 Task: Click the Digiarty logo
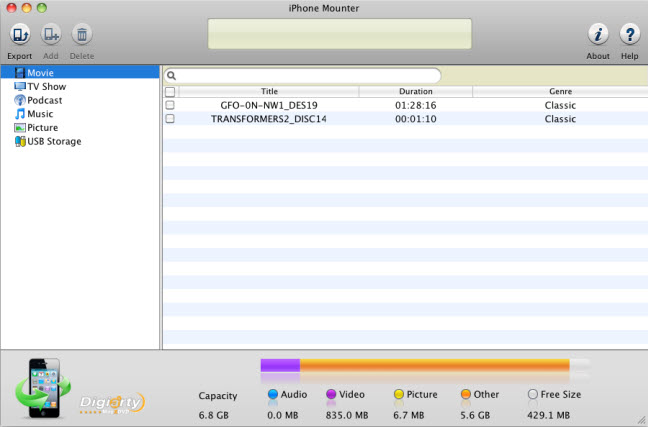click(x=112, y=403)
